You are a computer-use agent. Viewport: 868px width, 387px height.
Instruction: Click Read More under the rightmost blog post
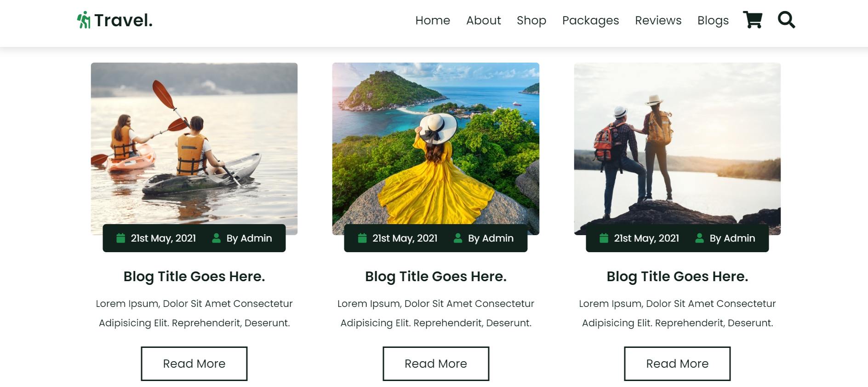point(677,364)
